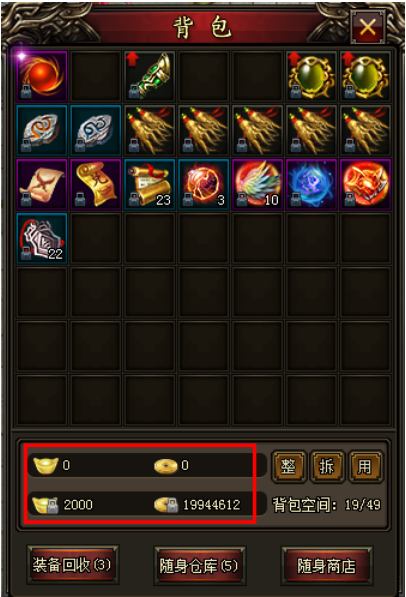Click the 整 sort button
This screenshot has height=597, width=406.
pyautogui.click(x=289, y=466)
